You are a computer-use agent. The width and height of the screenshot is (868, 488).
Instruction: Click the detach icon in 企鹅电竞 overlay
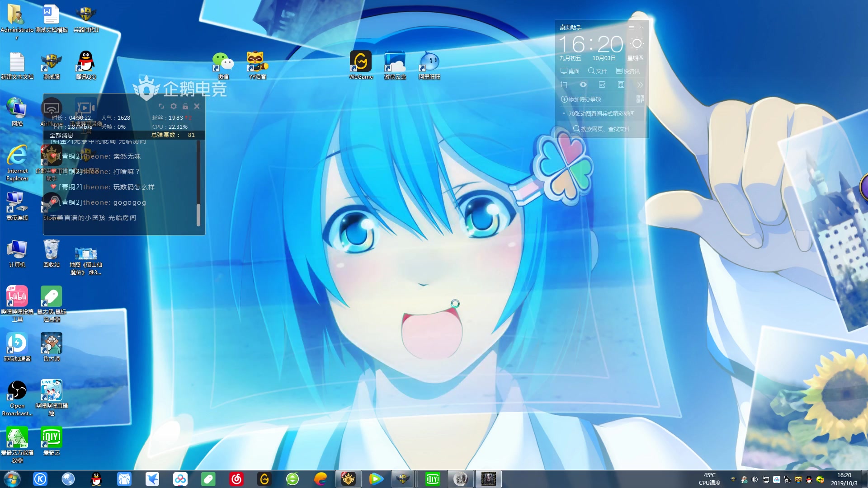click(161, 106)
